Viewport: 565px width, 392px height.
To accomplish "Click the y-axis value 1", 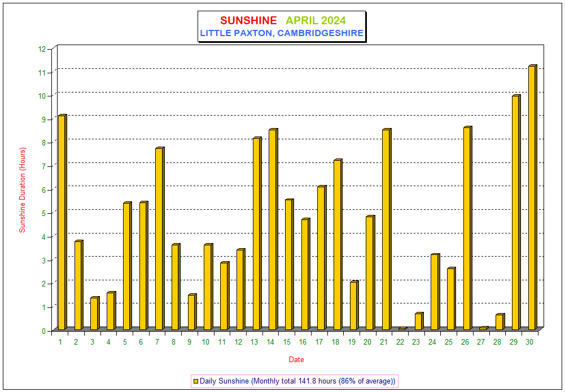I will [45, 307].
